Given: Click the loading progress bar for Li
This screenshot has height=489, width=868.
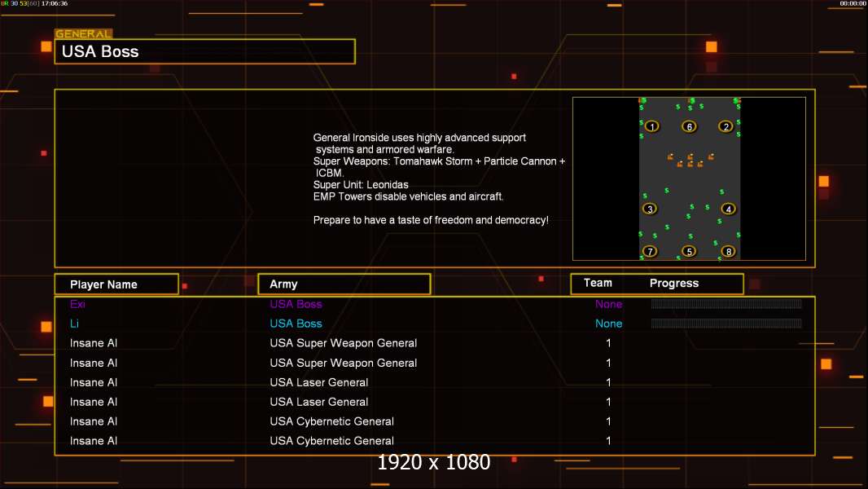Looking at the screenshot, I should [x=726, y=324].
